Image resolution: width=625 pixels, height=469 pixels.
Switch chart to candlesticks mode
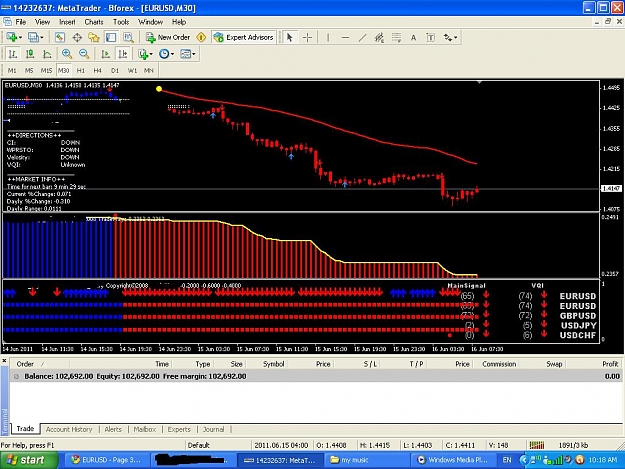click(x=30, y=54)
